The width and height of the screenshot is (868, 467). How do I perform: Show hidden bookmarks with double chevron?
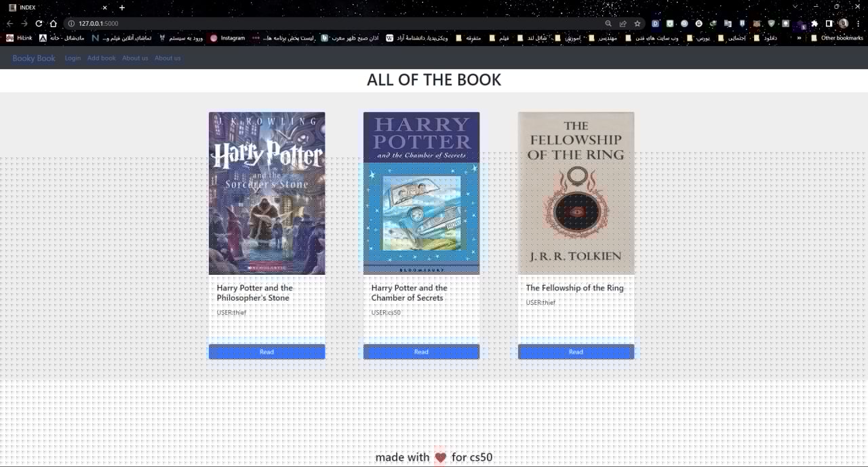[799, 38]
